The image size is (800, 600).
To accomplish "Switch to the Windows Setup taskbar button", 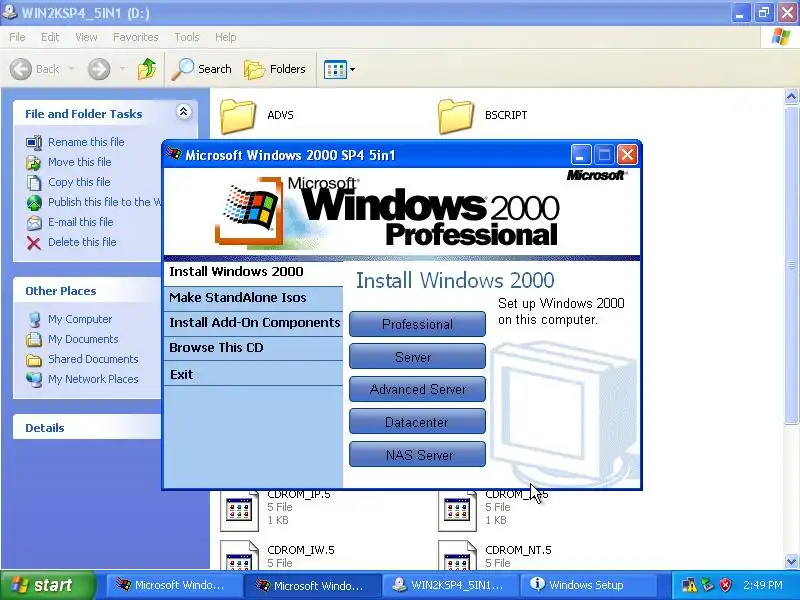I will click(x=587, y=585).
